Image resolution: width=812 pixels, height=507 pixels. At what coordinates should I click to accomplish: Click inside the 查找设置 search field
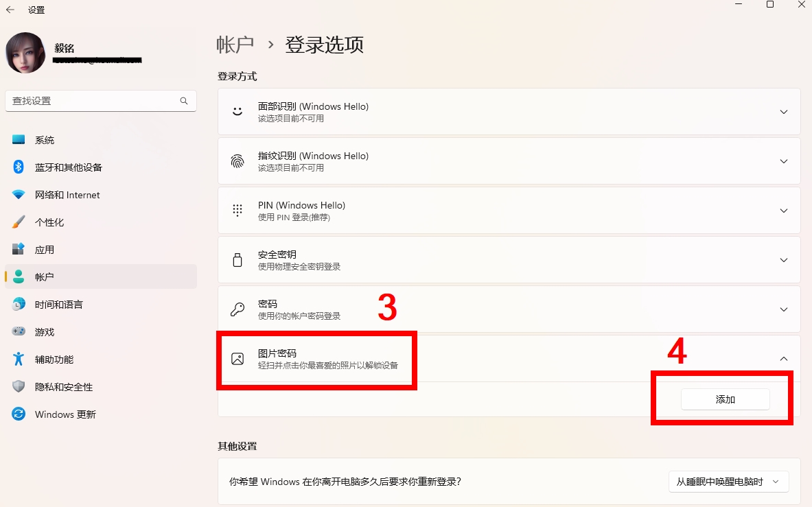click(96, 100)
